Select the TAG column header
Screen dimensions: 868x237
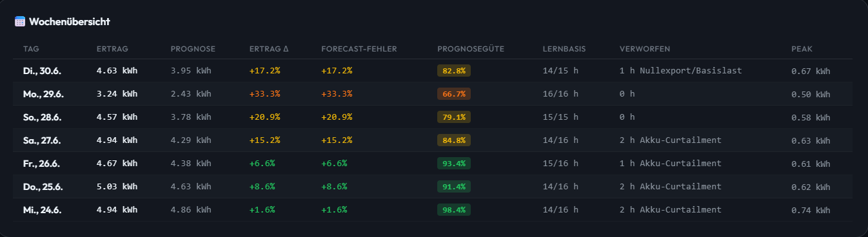[x=31, y=49]
